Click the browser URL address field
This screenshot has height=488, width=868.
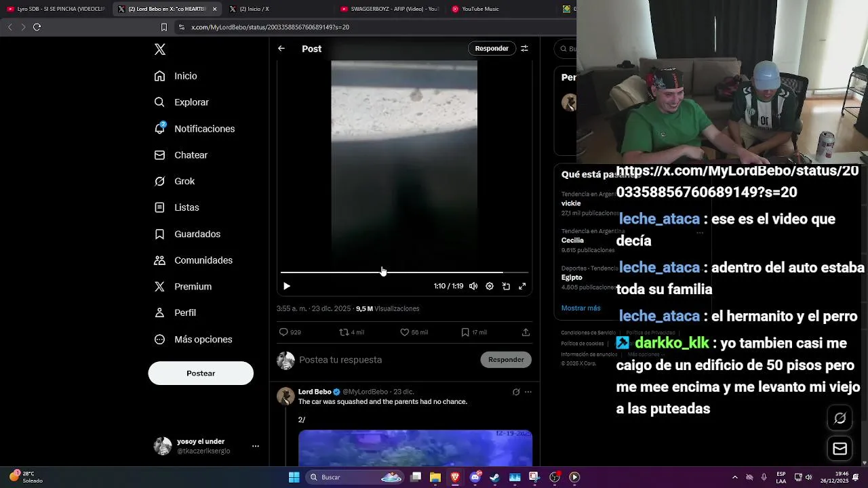(x=376, y=27)
